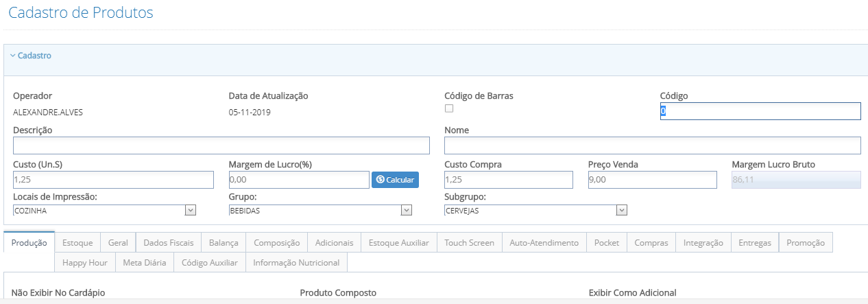Select the Composição tab
Image resolution: width=868 pixels, height=304 pixels.
pyautogui.click(x=277, y=243)
